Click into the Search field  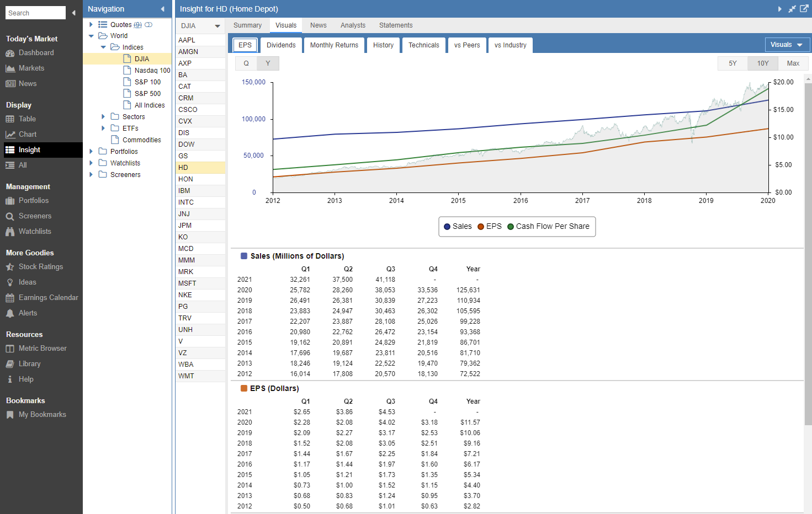pyautogui.click(x=35, y=13)
